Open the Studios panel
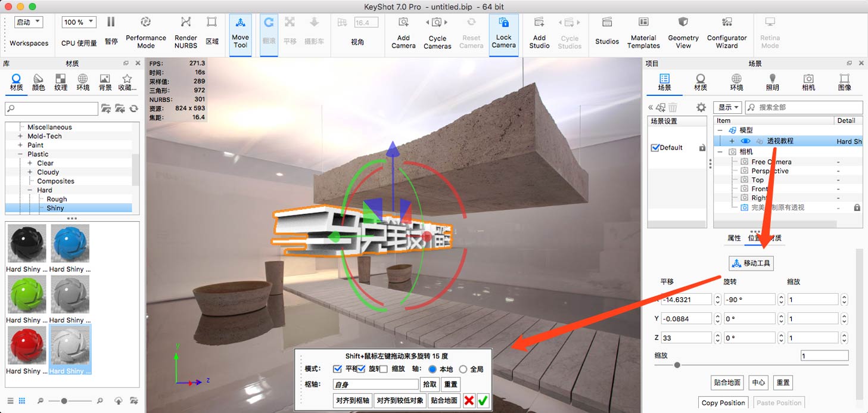Image resolution: width=868 pixels, height=413 pixels. (x=607, y=31)
